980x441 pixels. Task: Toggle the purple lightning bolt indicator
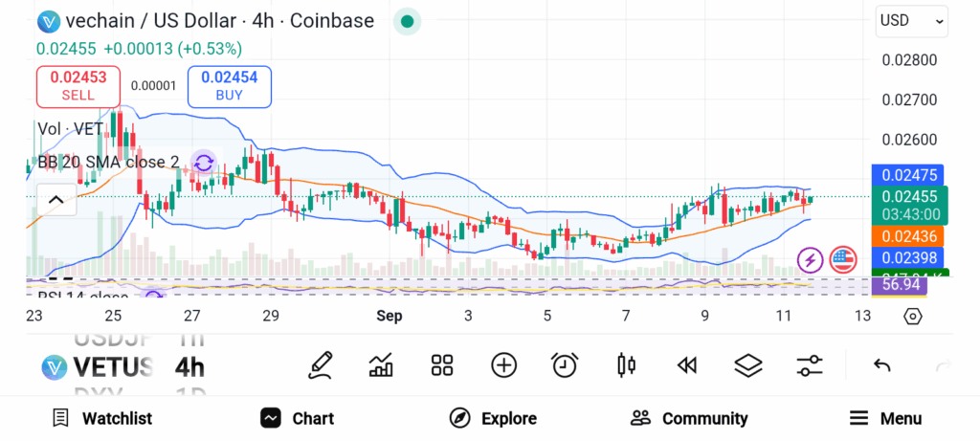point(811,258)
